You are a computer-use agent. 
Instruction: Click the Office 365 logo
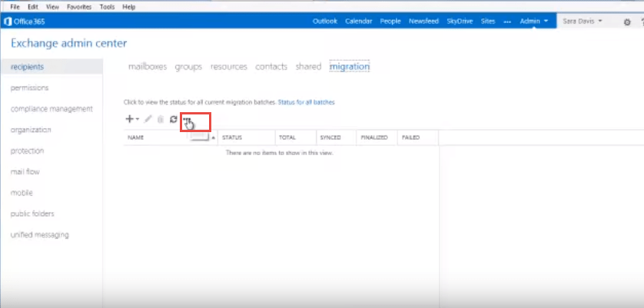click(25, 22)
